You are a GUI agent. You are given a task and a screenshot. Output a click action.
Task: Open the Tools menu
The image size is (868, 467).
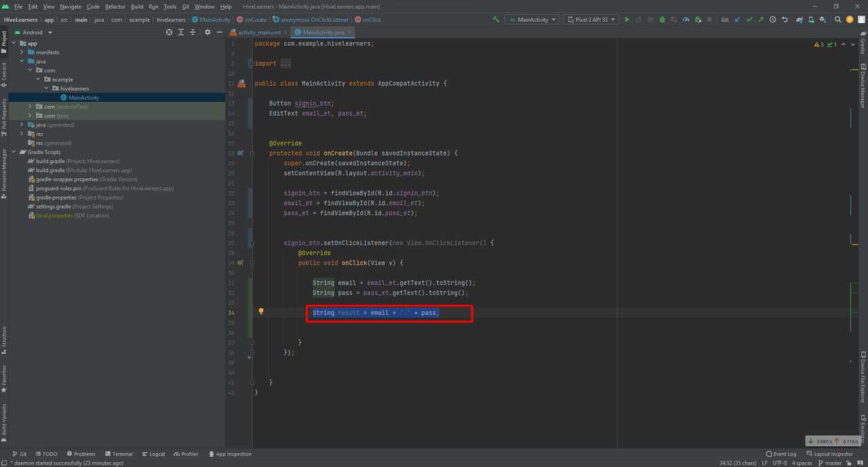coord(170,6)
